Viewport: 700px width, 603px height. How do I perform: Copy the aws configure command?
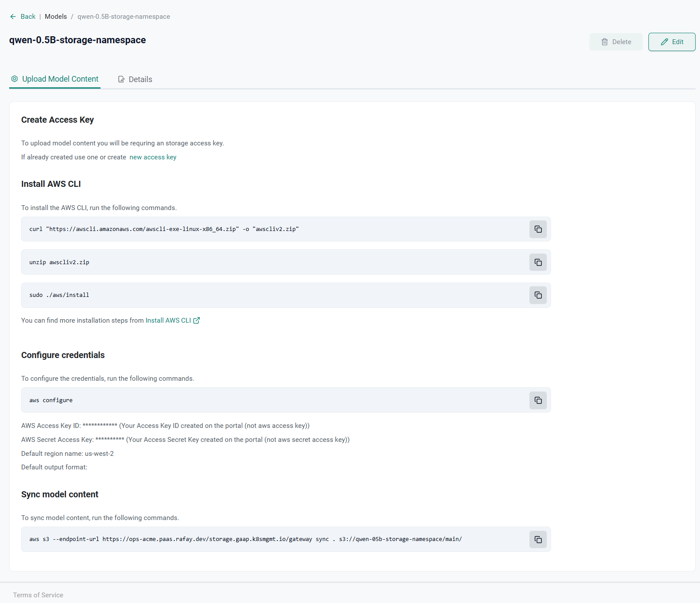538,400
